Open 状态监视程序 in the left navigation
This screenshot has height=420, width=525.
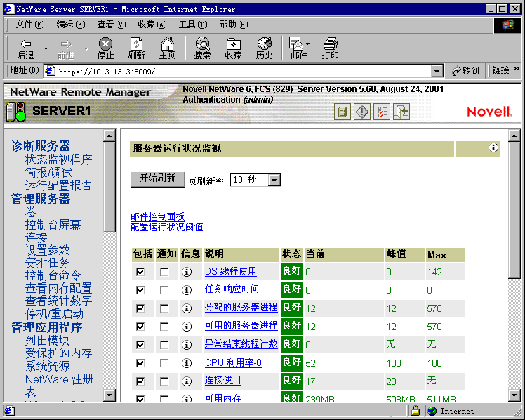pyautogui.click(x=58, y=159)
